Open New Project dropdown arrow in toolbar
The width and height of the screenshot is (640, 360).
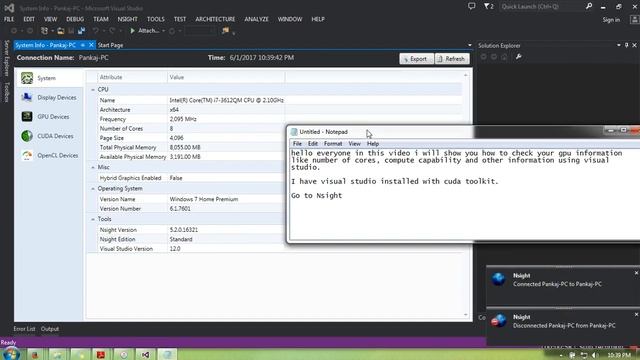(x=53, y=31)
